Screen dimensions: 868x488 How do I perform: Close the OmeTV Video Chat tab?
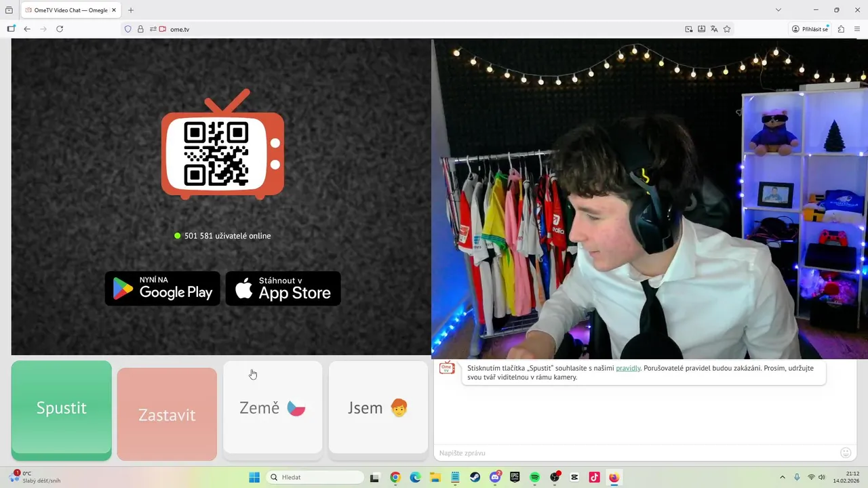point(114,10)
